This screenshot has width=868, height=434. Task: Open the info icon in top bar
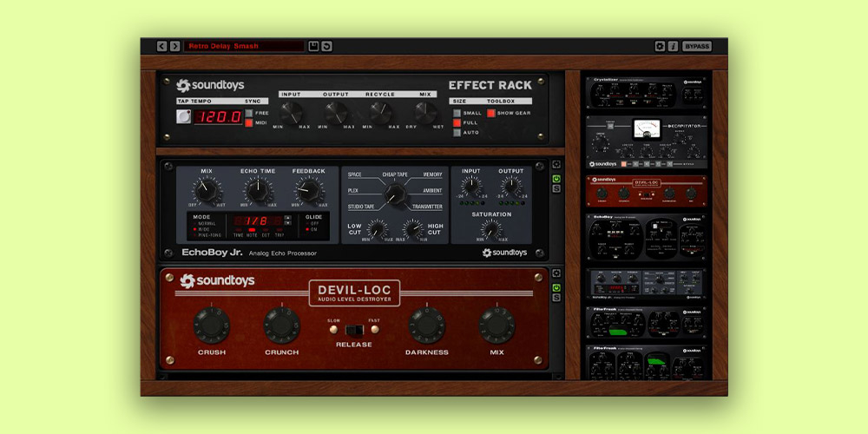673,46
